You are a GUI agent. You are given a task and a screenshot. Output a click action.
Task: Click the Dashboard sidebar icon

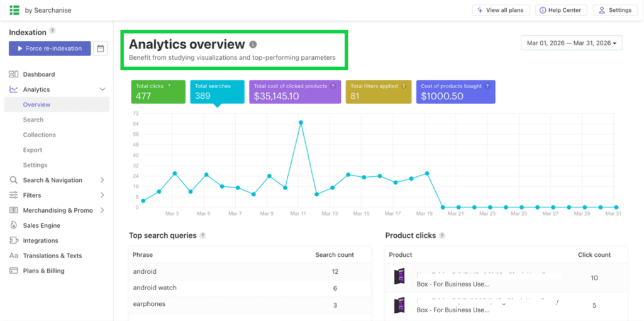(14, 74)
